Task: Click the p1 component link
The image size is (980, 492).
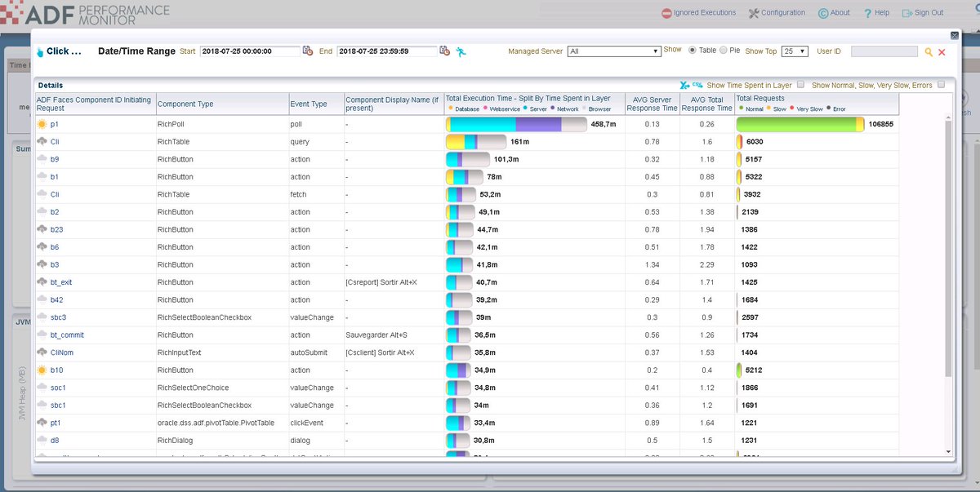Action: (55, 124)
